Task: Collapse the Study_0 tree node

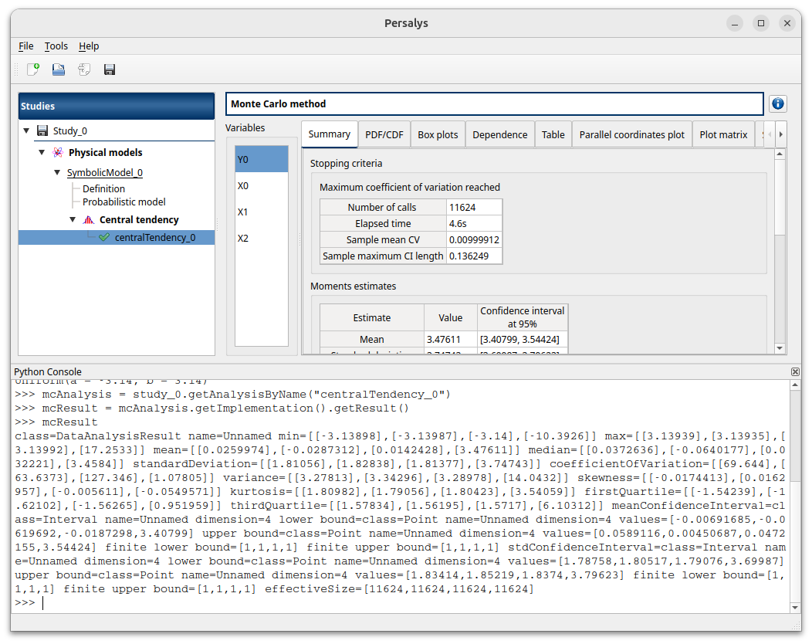Action: (x=27, y=131)
